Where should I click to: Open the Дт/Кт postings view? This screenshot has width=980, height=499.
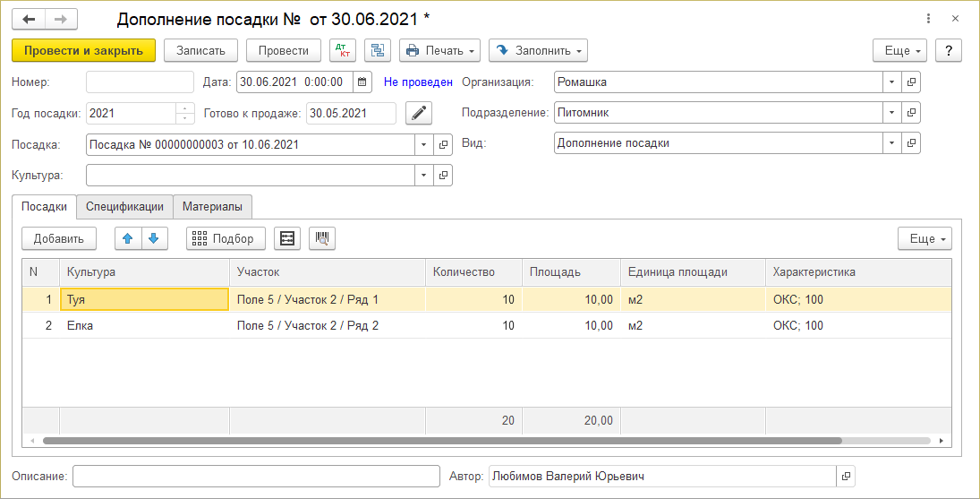pyautogui.click(x=343, y=51)
